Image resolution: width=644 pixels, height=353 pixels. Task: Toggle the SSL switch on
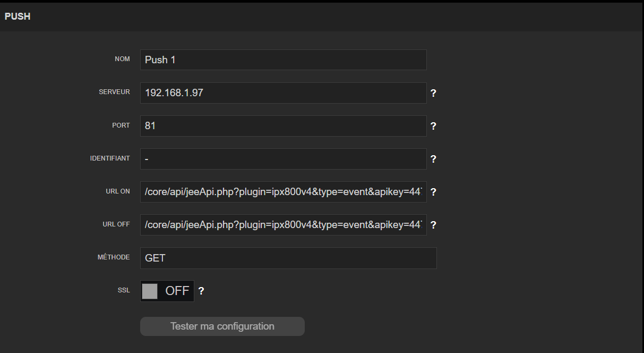coord(167,291)
